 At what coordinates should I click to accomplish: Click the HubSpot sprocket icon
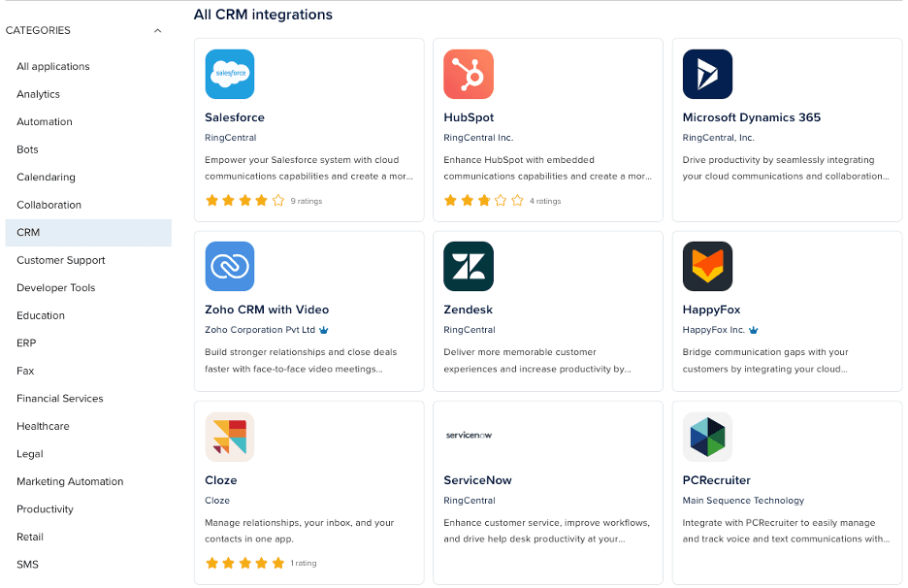469,74
